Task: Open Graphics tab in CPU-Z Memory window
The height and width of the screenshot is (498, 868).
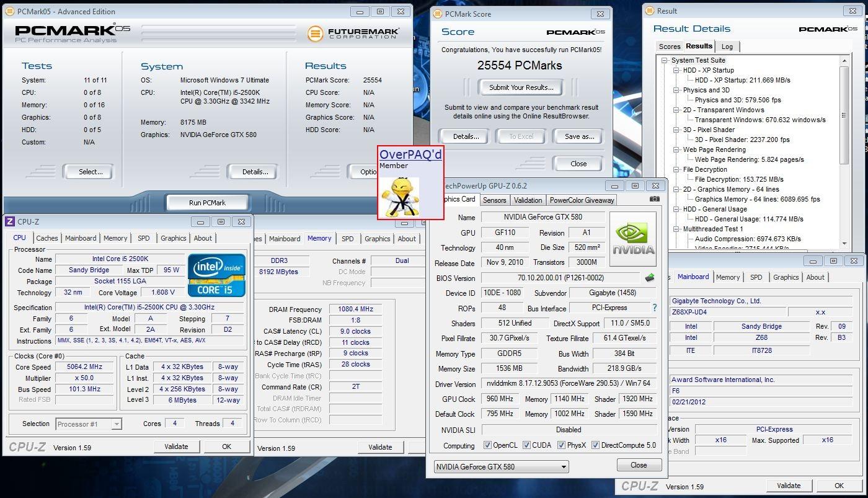Action: (377, 239)
